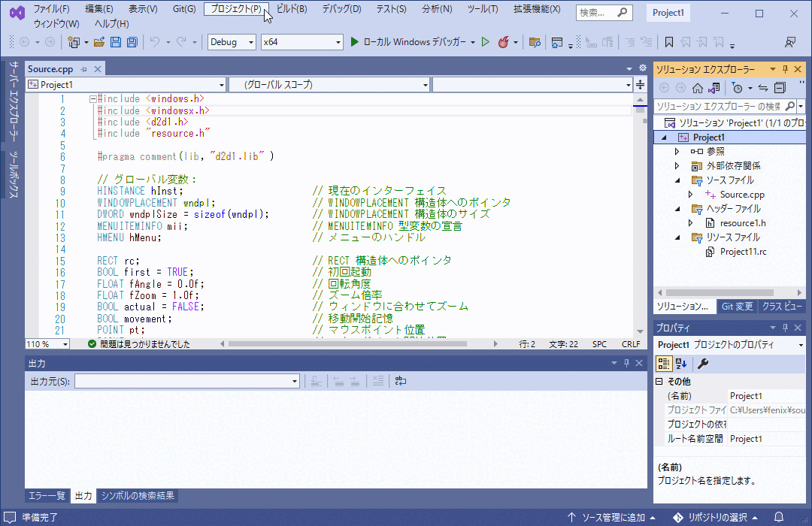This screenshot has height=526, width=812.
Task: Toggle word wrap in Output panel
Action: pyautogui.click(x=401, y=381)
